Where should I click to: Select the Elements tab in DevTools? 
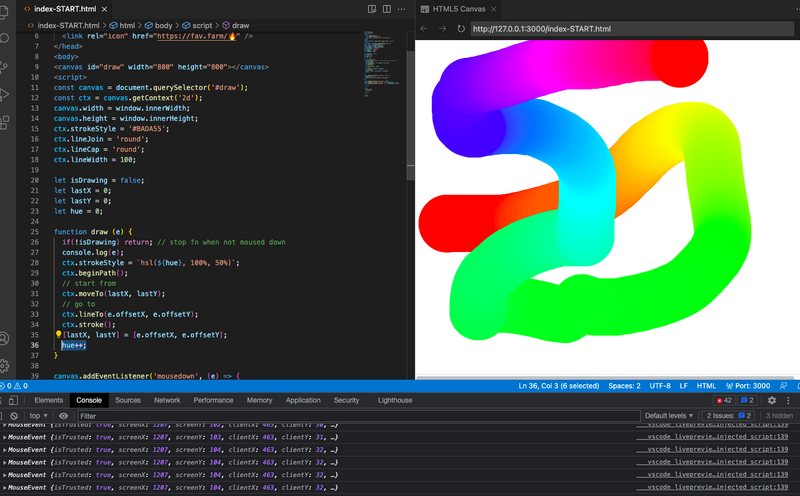click(48, 400)
